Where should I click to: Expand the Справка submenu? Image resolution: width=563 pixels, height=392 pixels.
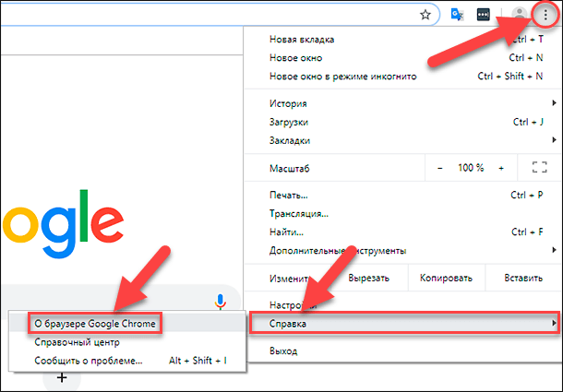[404, 324]
